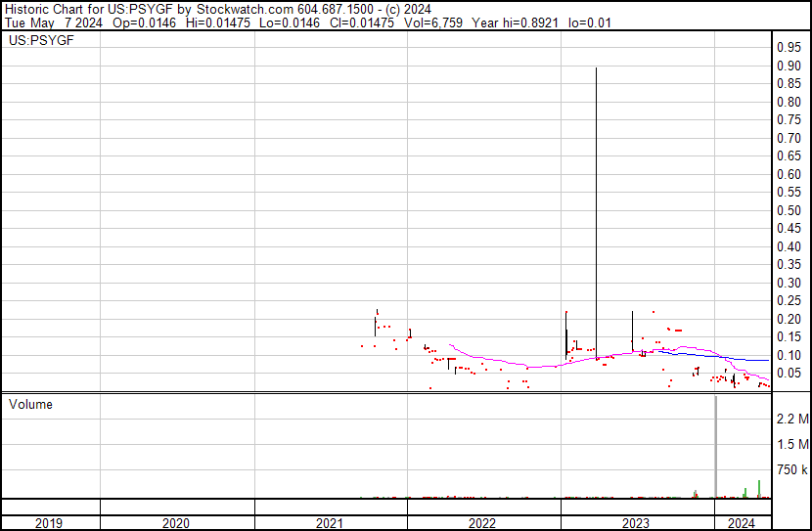Click the 0.90 price axis label
Image resolution: width=812 pixels, height=531 pixels.
tap(789, 66)
